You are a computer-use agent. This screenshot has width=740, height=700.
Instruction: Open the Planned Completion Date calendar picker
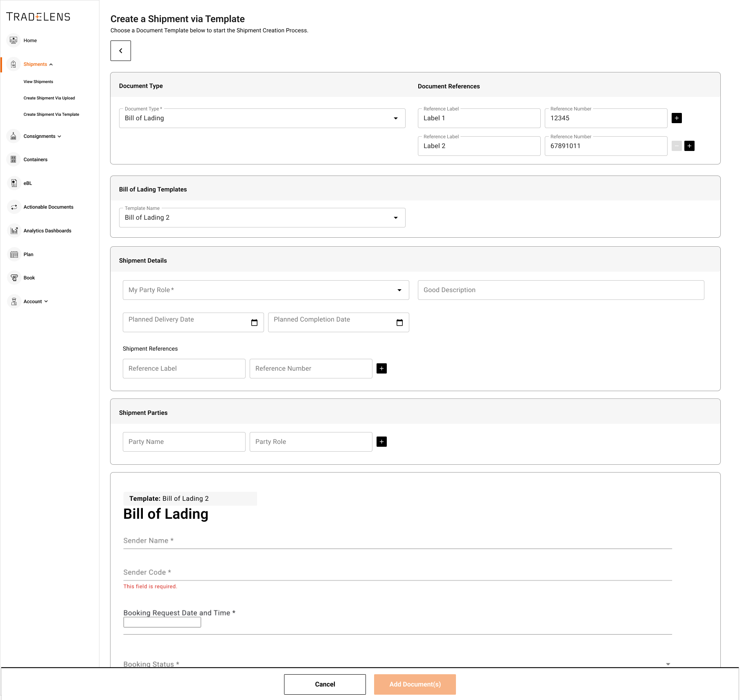399,323
